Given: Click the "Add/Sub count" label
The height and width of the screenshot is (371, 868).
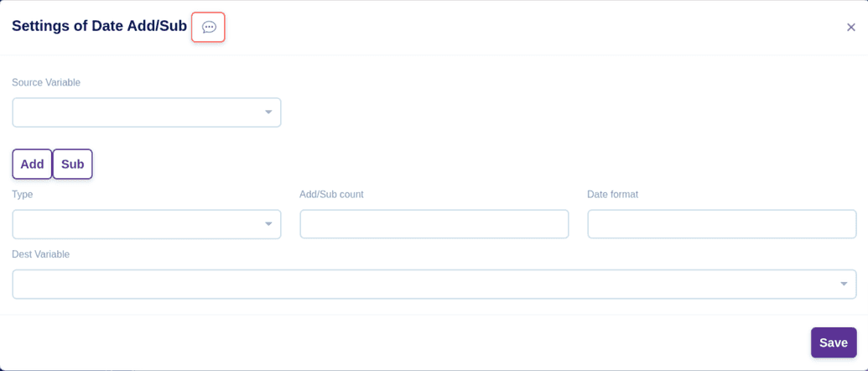Looking at the screenshot, I should [x=331, y=194].
